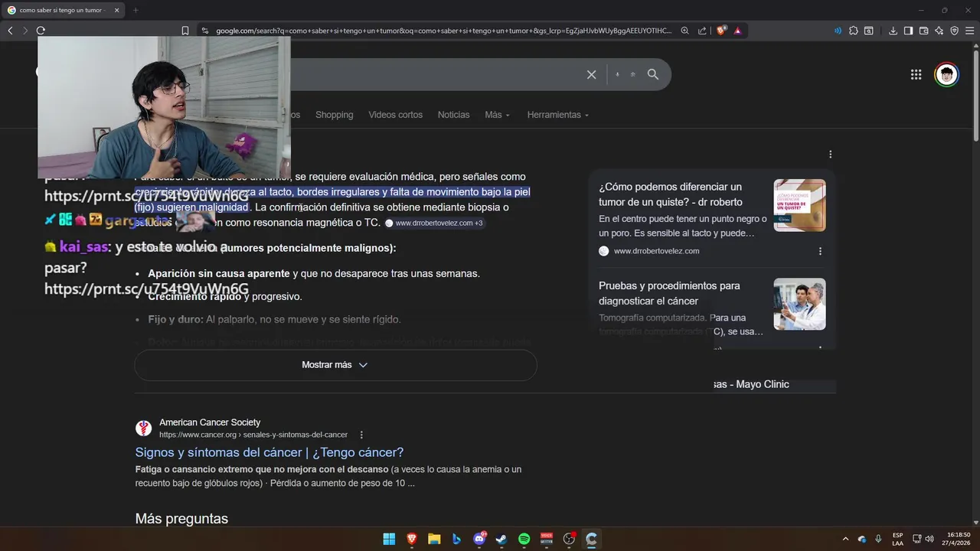
Task: Click the 'Más preguntas' heading
Action: 181,519
